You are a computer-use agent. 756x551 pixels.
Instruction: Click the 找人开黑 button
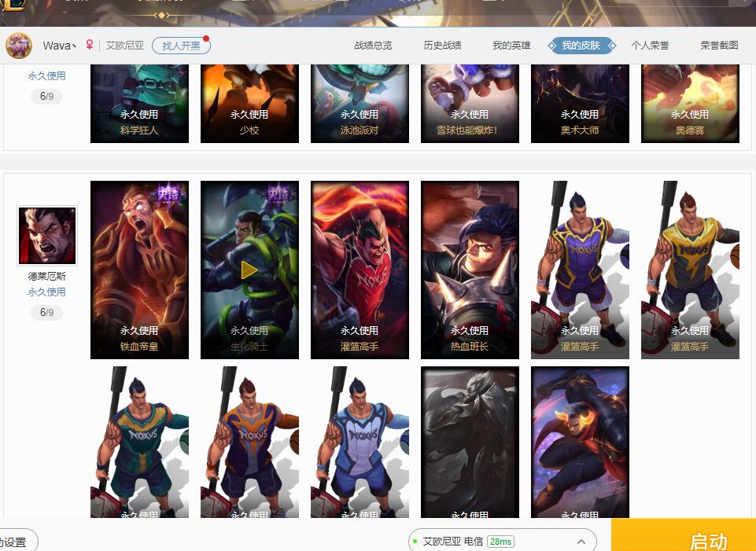tap(181, 46)
